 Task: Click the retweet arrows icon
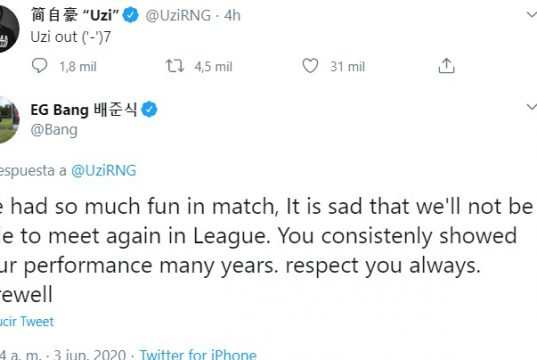click(x=175, y=65)
